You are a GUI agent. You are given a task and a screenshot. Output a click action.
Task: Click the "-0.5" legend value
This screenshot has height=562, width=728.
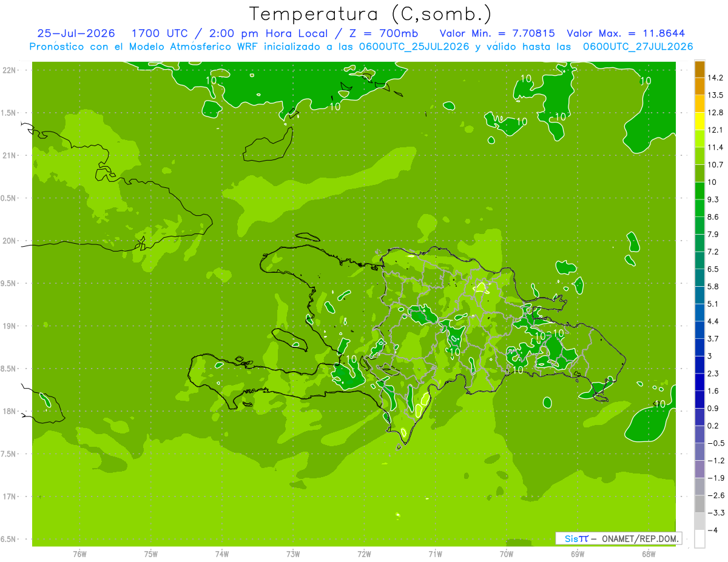[715, 443]
